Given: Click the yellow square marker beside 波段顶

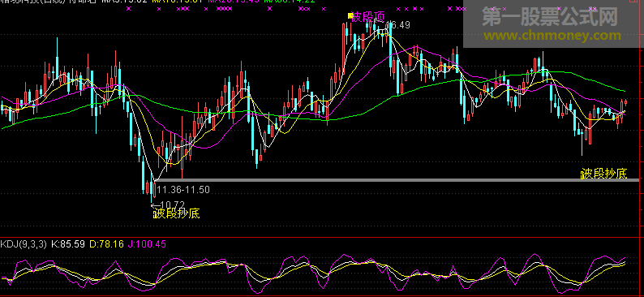Looking at the screenshot, I should [350, 15].
